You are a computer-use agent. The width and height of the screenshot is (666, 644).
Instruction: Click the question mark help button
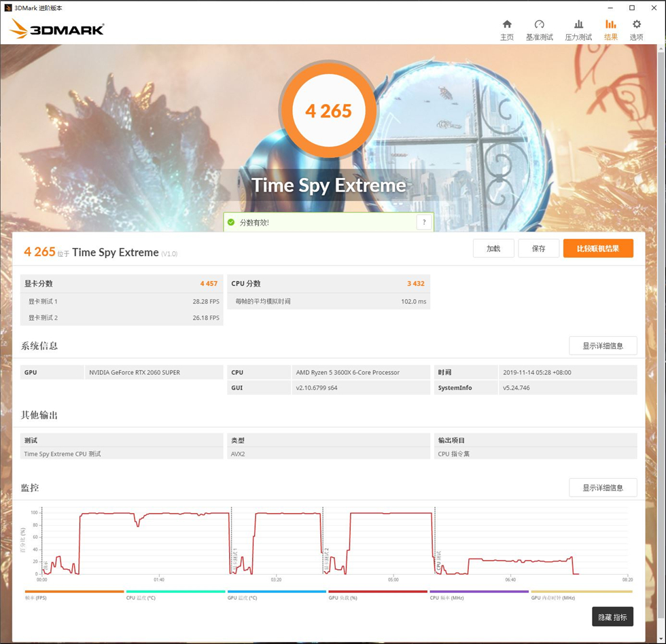coord(424,222)
